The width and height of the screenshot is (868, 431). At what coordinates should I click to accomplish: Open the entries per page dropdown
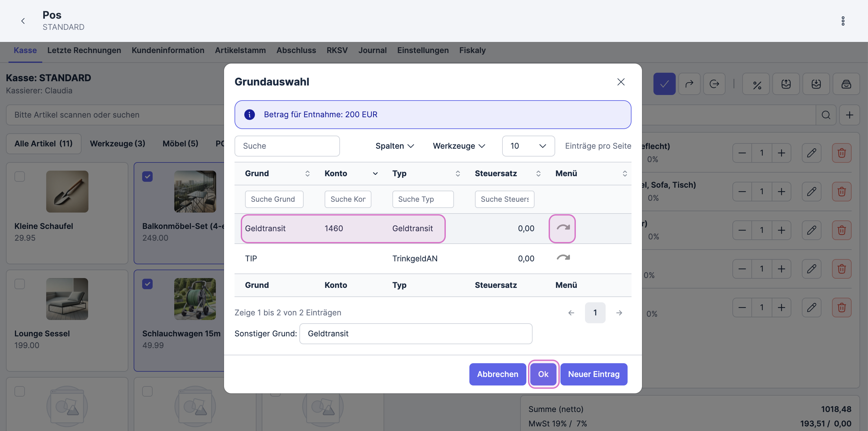528,146
